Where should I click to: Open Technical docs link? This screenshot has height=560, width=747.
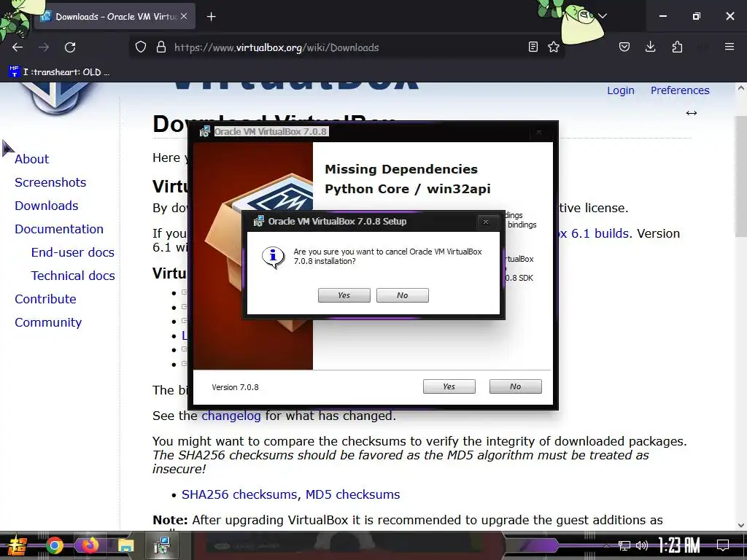pos(73,276)
